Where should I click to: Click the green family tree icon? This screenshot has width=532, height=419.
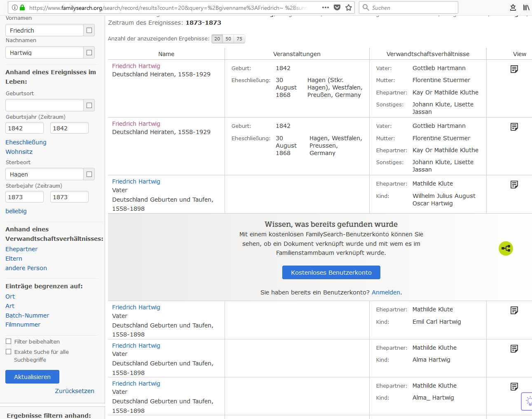(x=506, y=248)
